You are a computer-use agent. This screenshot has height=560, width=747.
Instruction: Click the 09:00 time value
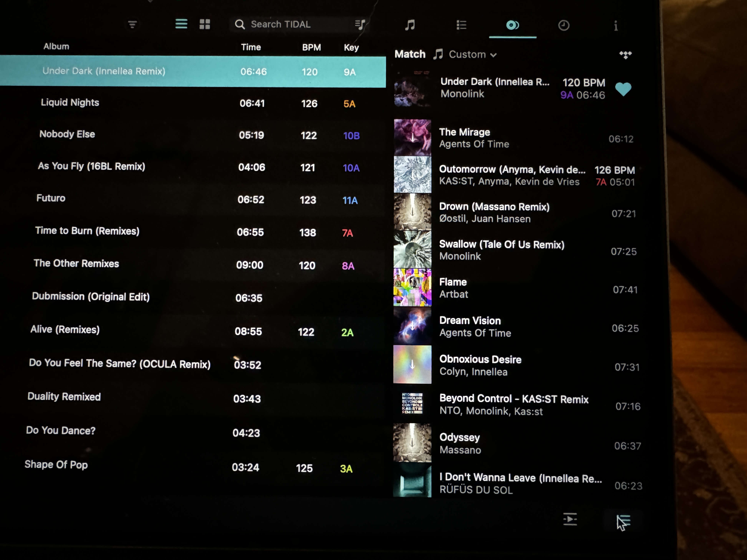tap(250, 265)
